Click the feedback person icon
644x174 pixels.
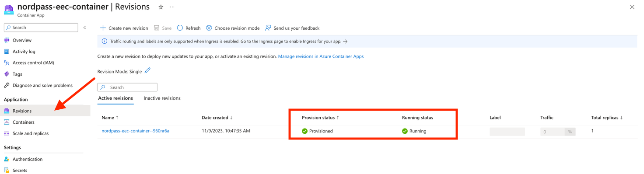click(268, 28)
